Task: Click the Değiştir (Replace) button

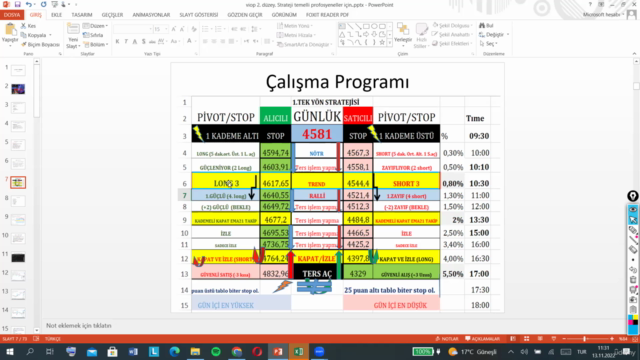Action: [493, 35]
